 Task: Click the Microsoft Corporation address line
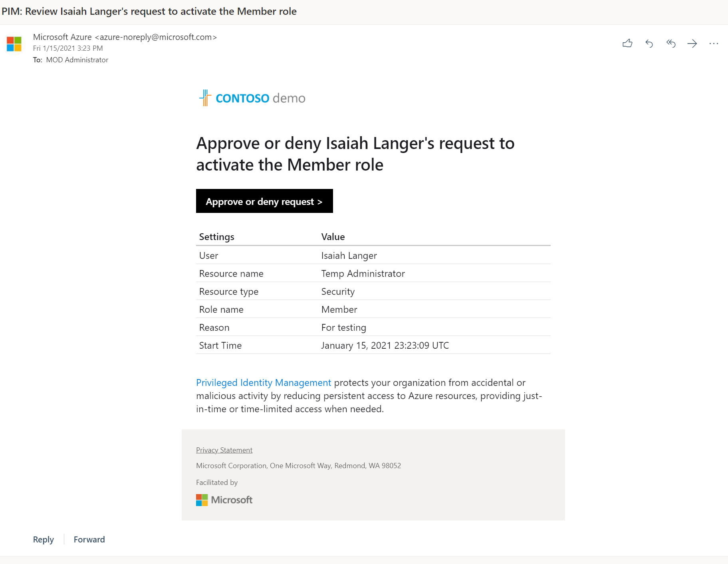point(299,466)
